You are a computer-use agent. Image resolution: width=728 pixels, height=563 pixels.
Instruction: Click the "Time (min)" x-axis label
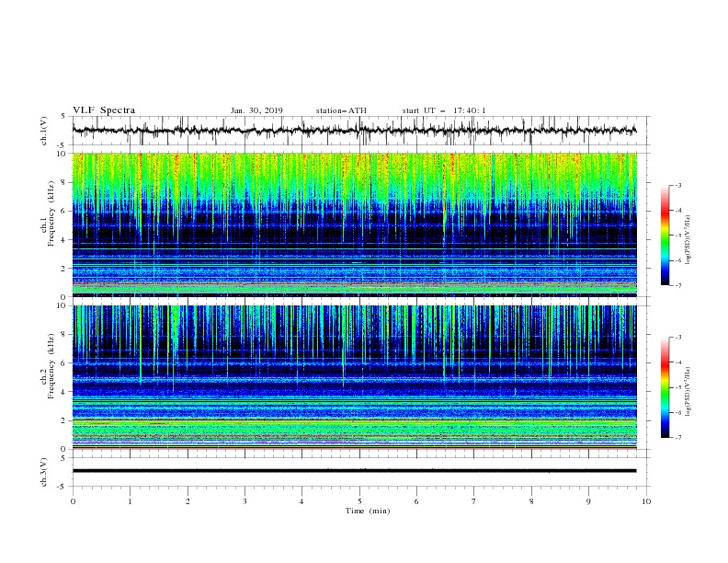coord(368,511)
